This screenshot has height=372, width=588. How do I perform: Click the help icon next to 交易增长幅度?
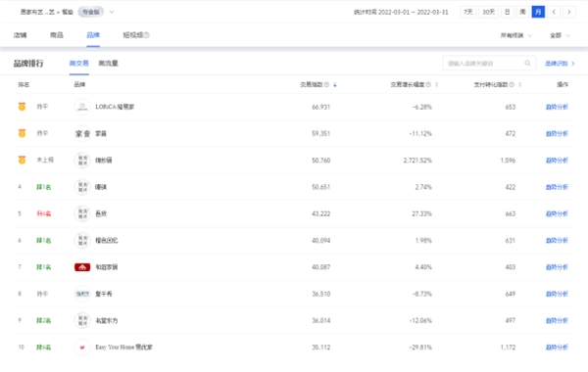click(428, 84)
